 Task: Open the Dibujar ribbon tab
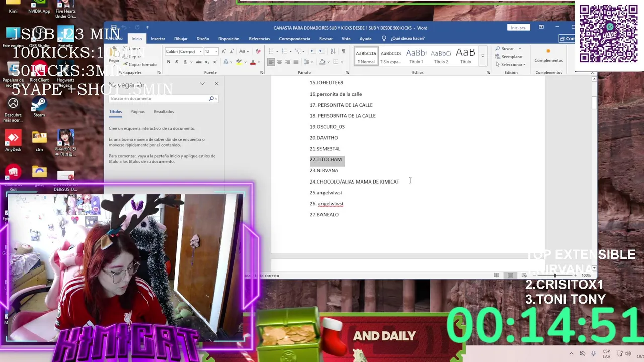[x=181, y=39]
